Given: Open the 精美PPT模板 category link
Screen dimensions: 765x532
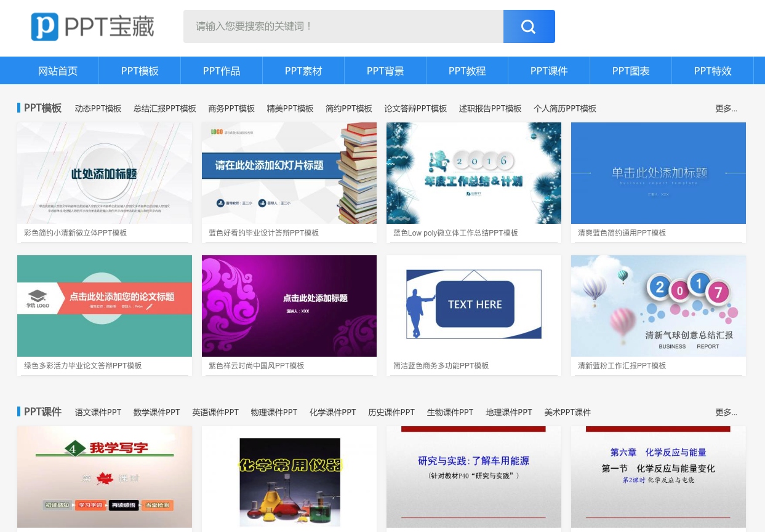Looking at the screenshot, I should click(290, 108).
